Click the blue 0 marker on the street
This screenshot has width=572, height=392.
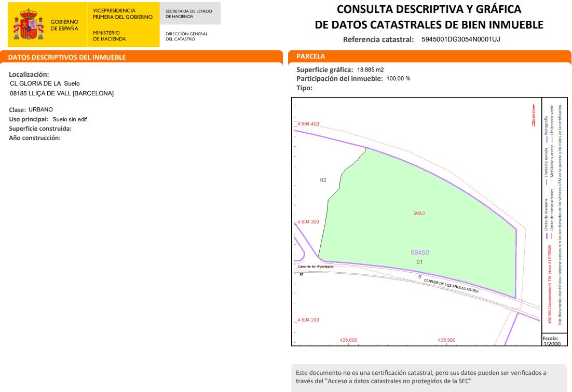point(419,277)
